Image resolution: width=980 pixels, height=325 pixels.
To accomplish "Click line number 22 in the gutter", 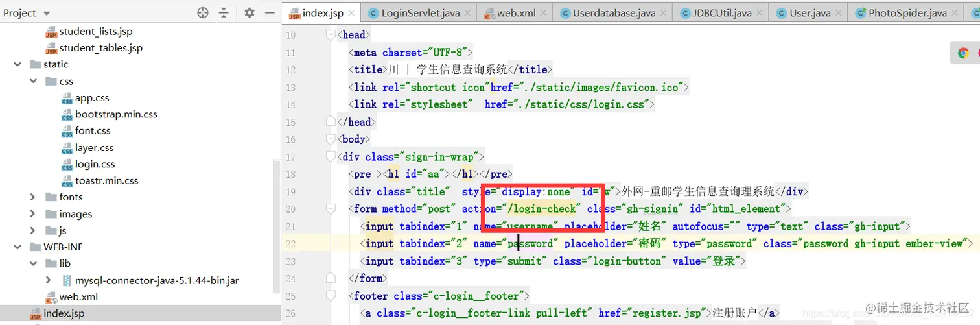I will (x=290, y=244).
